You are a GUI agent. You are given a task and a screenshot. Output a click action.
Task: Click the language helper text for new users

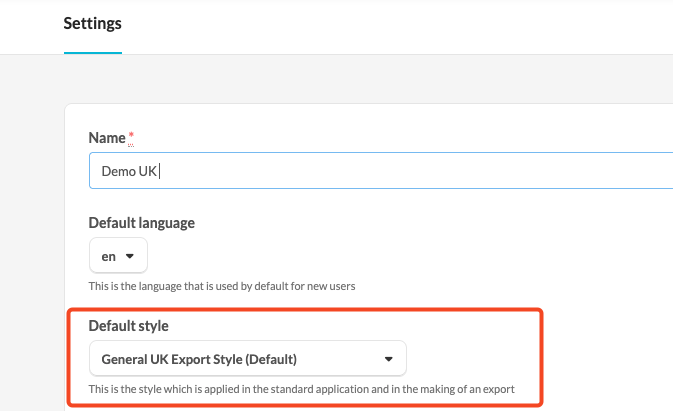[222, 286]
